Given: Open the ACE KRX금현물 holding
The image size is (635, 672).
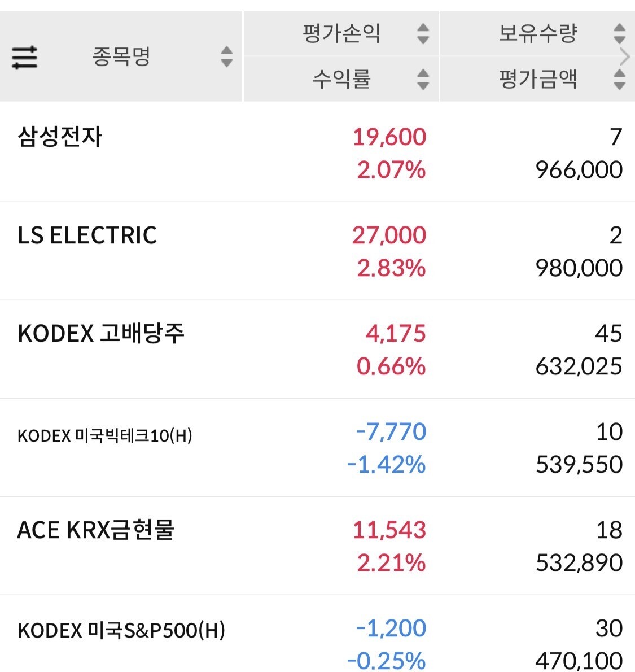Looking at the screenshot, I should (x=96, y=530).
